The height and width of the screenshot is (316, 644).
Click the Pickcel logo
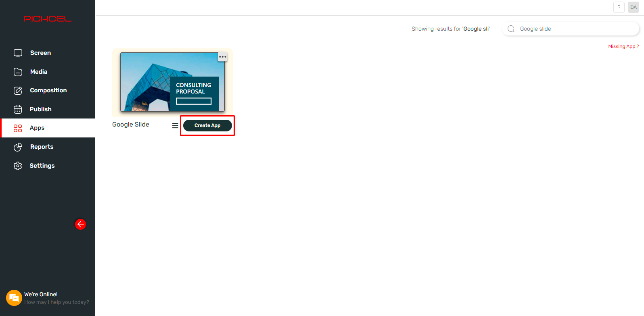coord(48,19)
